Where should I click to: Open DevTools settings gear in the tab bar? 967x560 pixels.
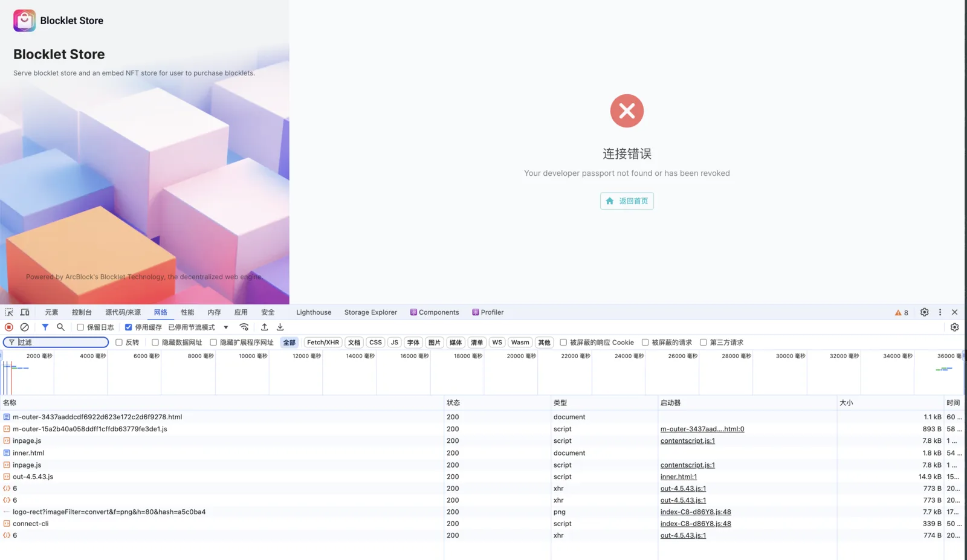[x=924, y=312]
